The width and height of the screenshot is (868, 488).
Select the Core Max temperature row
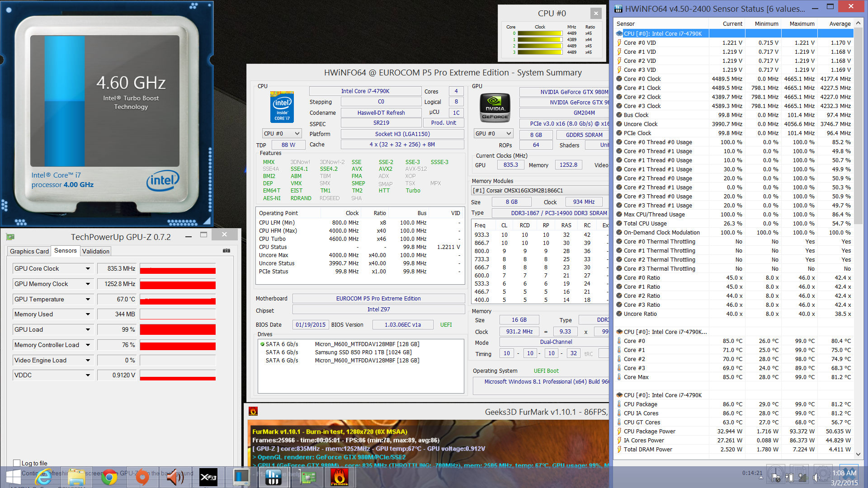(734, 377)
